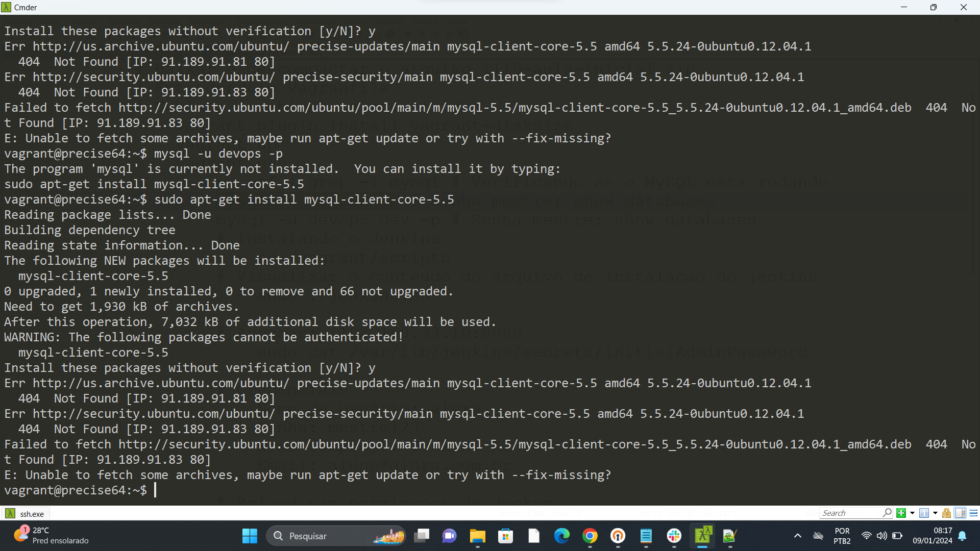Open the new console dropdown arrow
980x551 pixels.
(x=912, y=513)
